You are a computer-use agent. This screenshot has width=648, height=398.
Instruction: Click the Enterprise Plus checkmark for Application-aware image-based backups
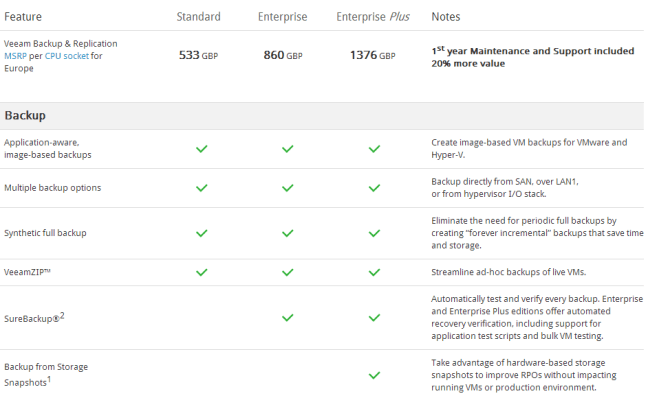(x=374, y=149)
